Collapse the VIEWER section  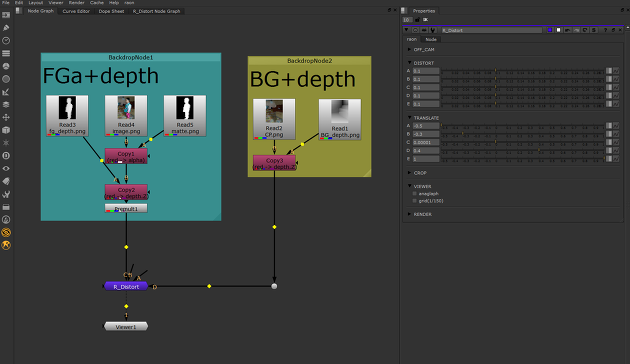point(409,186)
